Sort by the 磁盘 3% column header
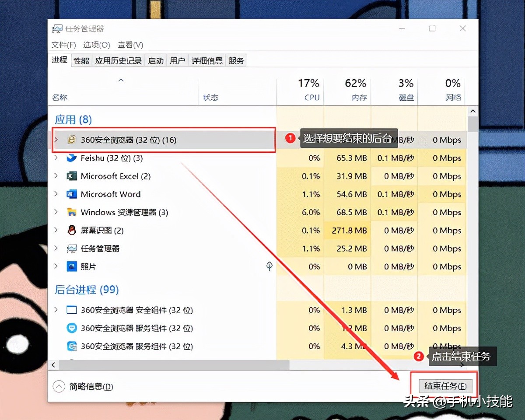 (394, 91)
